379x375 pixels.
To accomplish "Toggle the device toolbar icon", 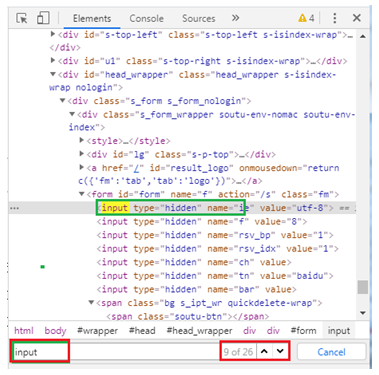I will 43,18.
